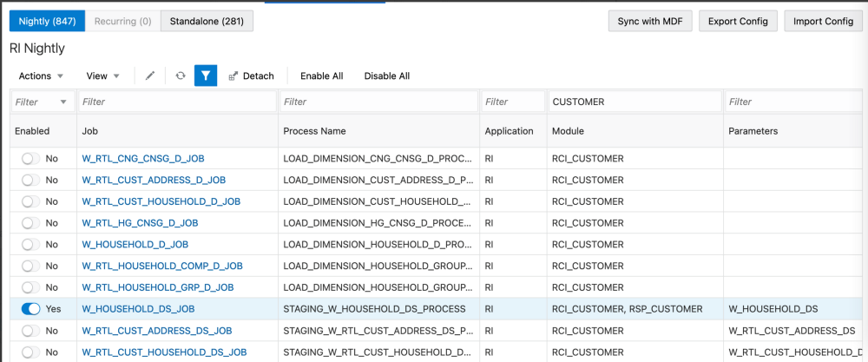Toggle Enabled switch for W_RTL_CNG_CNSG_D_JOB
Image resolution: width=868 pixels, height=362 pixels.
30,159
